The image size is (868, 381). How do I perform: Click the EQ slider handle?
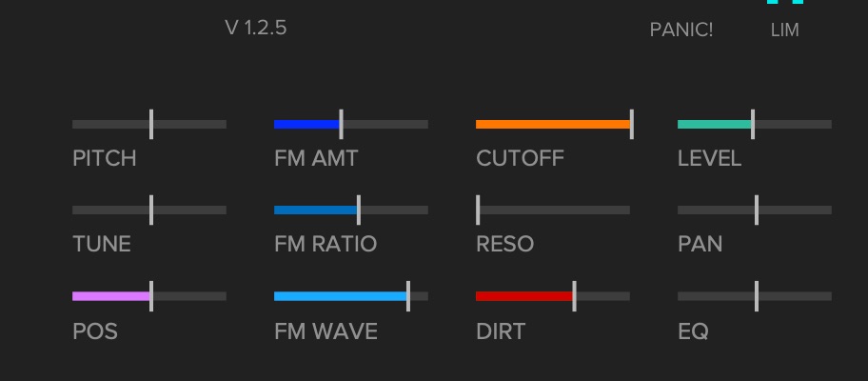[x=757, y=296]
